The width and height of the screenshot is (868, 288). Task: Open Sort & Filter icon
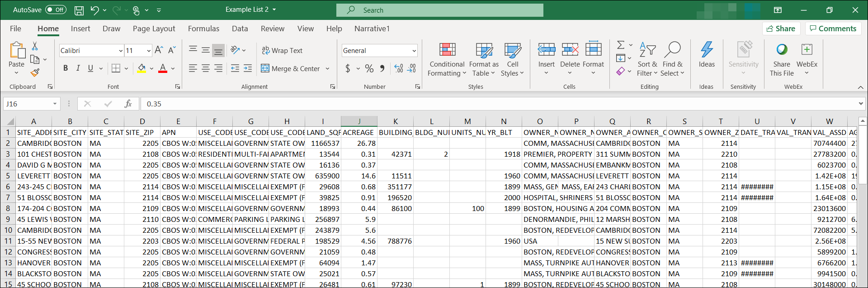click(647, 50)
